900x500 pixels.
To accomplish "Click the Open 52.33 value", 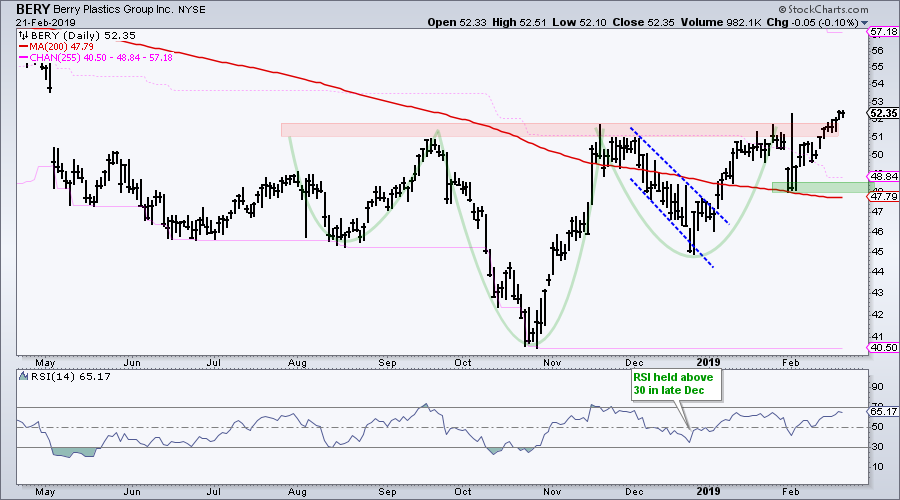I will pos(457,22).
